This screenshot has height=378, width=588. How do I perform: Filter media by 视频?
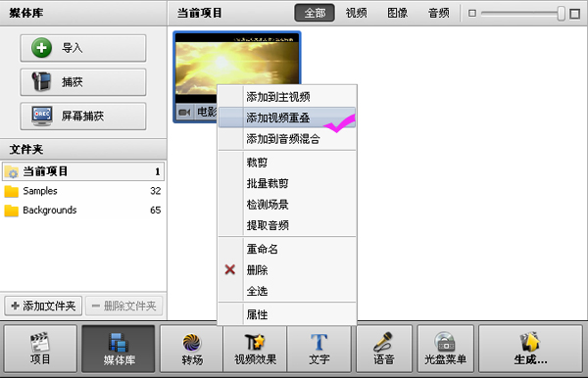[x=356, y=13]
